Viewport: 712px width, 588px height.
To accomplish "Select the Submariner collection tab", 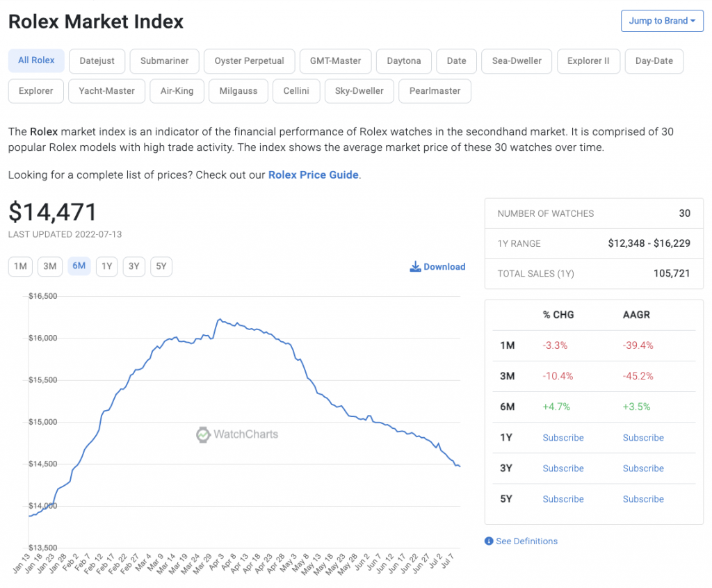I will (164, 61).
